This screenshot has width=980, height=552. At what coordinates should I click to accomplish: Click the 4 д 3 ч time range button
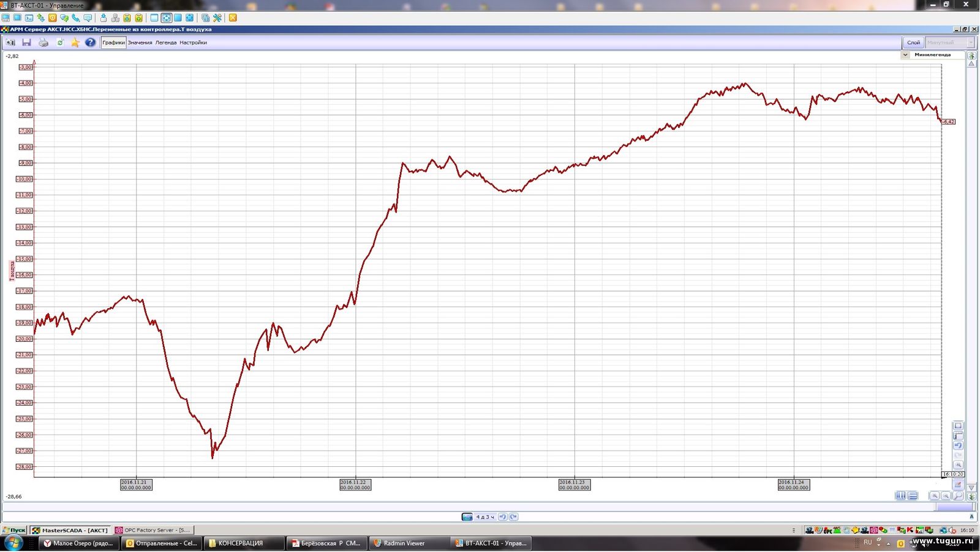(x=485, y=516)
